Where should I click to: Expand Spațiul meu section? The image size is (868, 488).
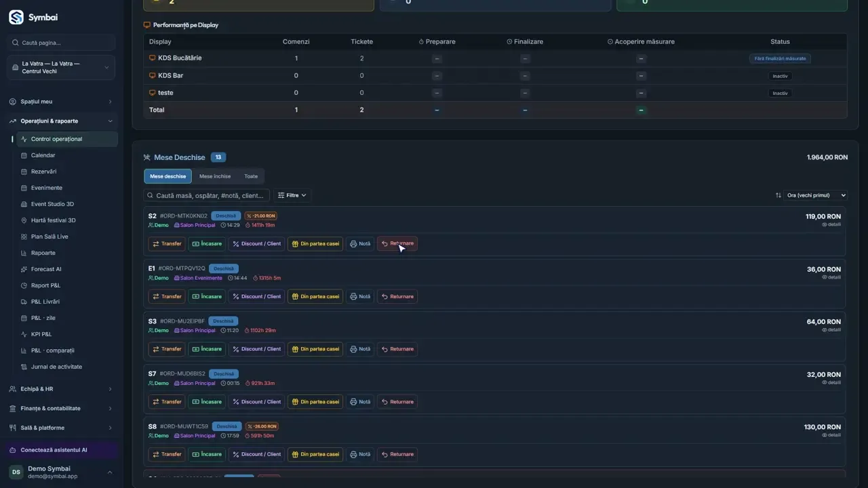[61, 102]
